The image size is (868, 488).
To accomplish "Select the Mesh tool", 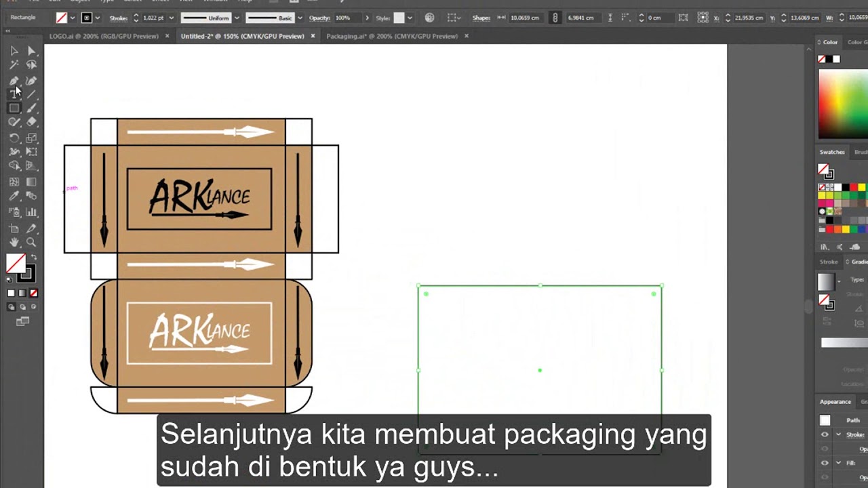I will pos(14,182).
